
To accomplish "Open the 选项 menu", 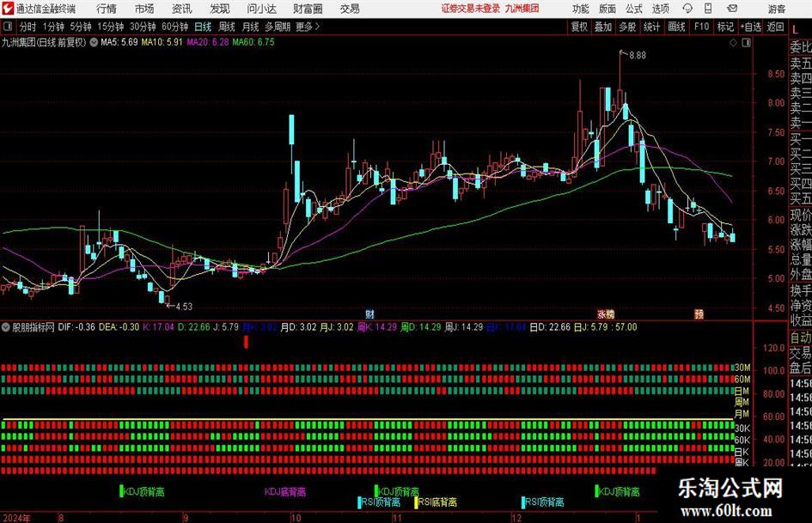I will pyautogui.click(x=660, y=9).
